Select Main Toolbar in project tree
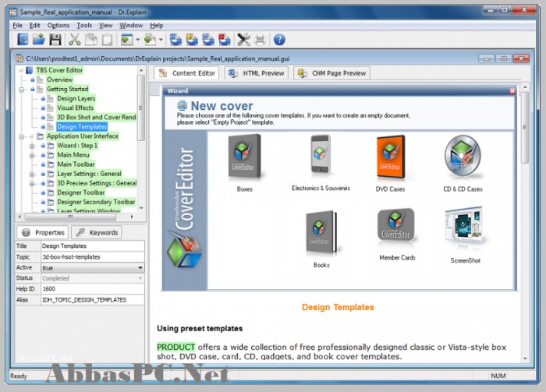Viewport: 546px width, 392px height. [x=76, y=164]
